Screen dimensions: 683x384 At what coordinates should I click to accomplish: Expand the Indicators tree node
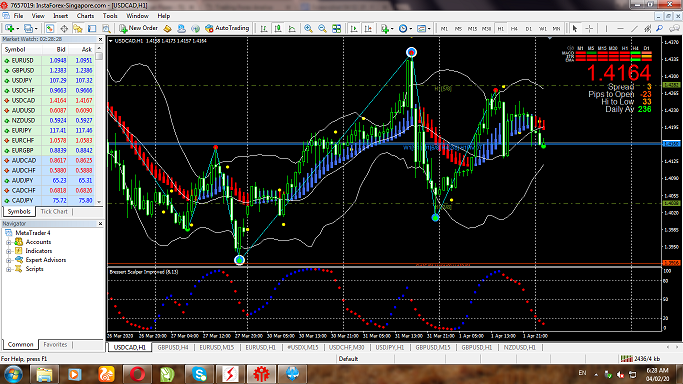pyautogui.click(x=8, y=251)
